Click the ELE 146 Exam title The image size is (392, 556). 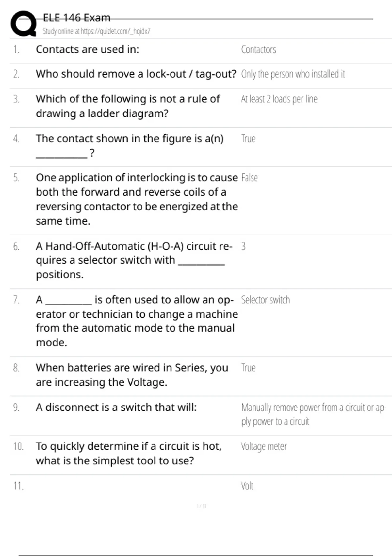tap(77, 18)
